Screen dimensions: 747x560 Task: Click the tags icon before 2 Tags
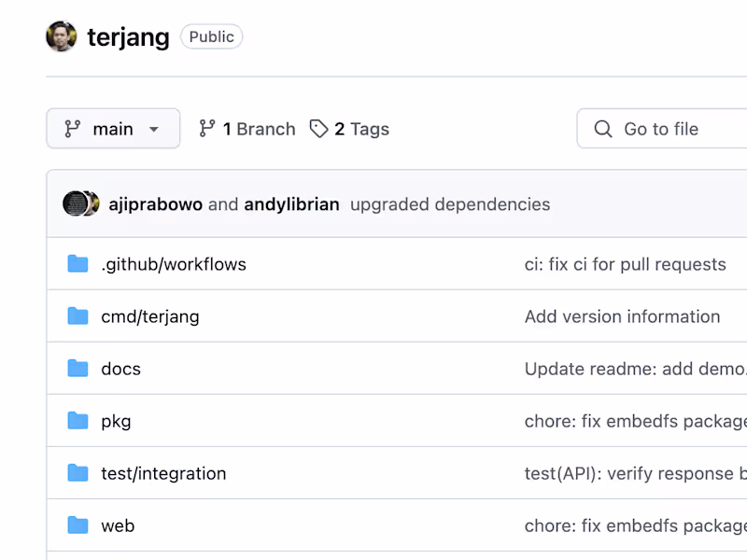(318, 129)
